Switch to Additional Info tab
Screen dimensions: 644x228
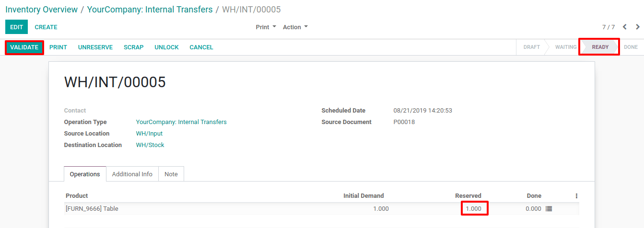coord(132,174)
